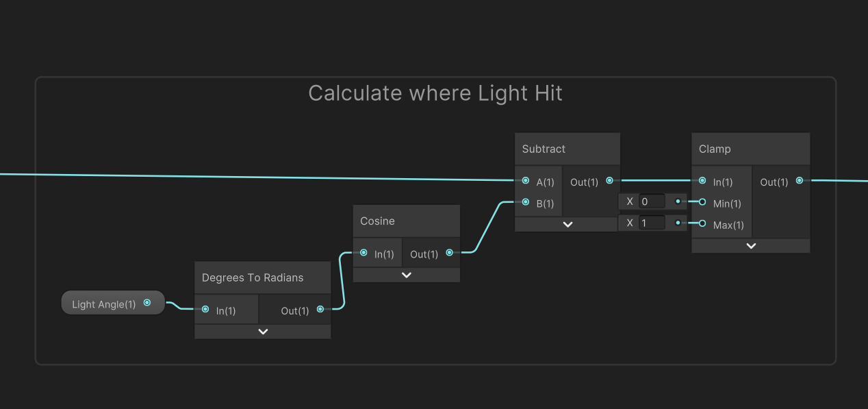The height and width of the screenshot is (409, 868).
Task: Click the Cosine node Out(1) port
Action: pyautogui.click(x=449, y=253)
